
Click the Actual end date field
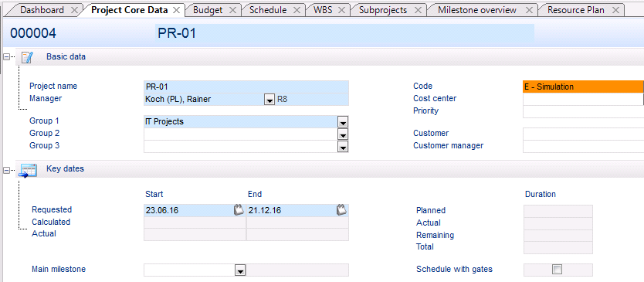pos(297,235)
